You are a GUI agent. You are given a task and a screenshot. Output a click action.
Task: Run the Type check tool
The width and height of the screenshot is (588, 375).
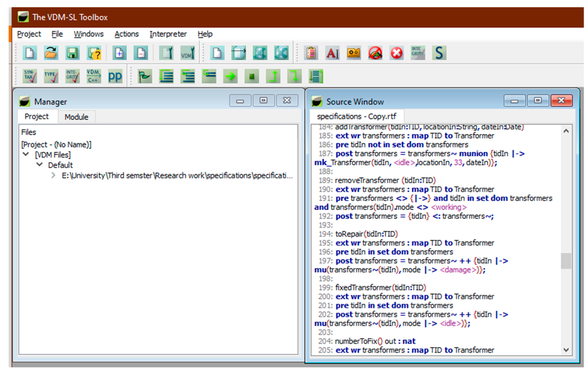[x=51, y=76]
